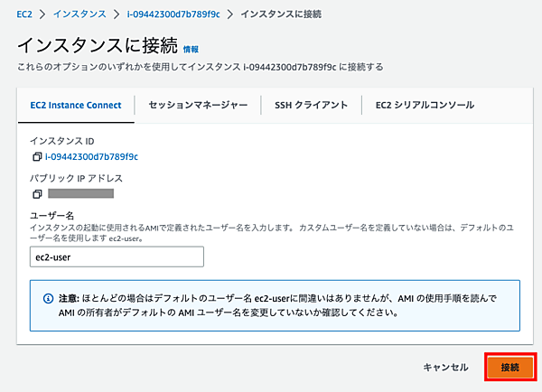Switch to the EC2 Instance Connect tab

pos(76,106)
